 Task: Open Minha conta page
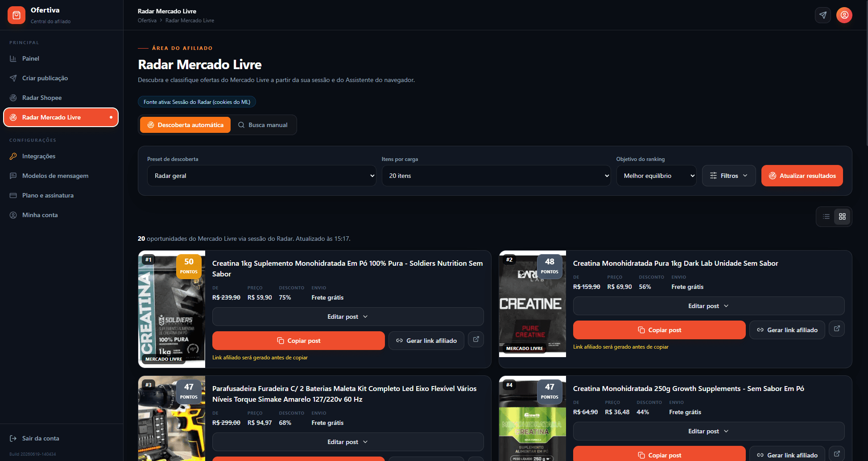click(x=61, y=215)
